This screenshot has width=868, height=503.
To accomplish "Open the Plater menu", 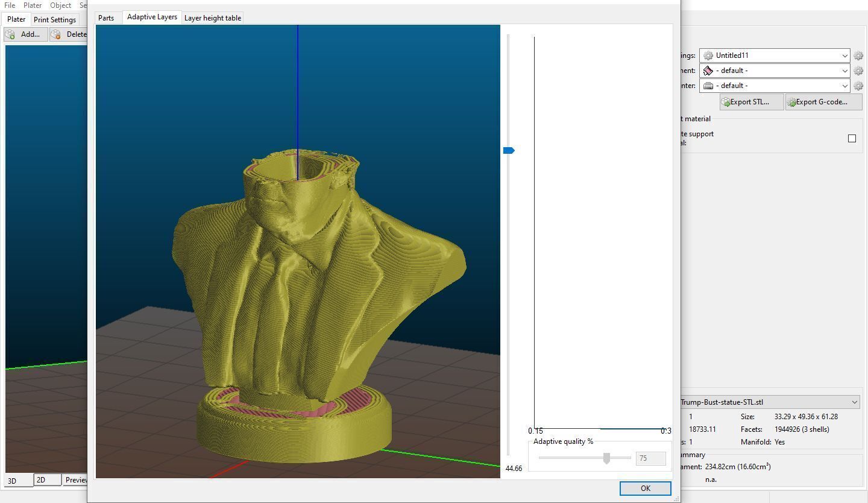I will (x=33, y=5).
